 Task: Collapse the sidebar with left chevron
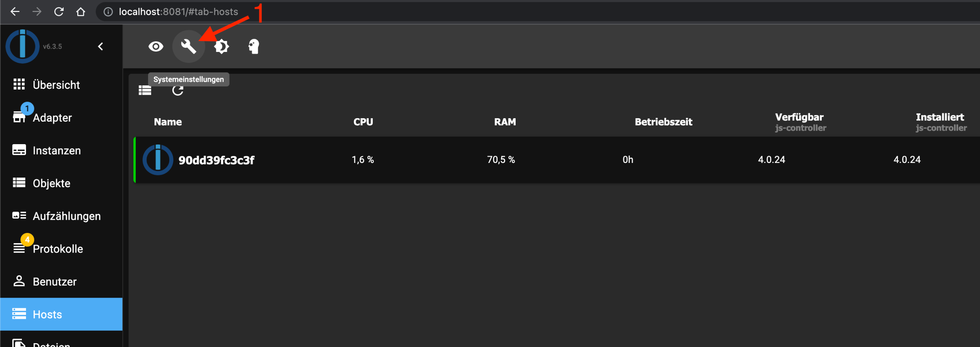[100, 46]
